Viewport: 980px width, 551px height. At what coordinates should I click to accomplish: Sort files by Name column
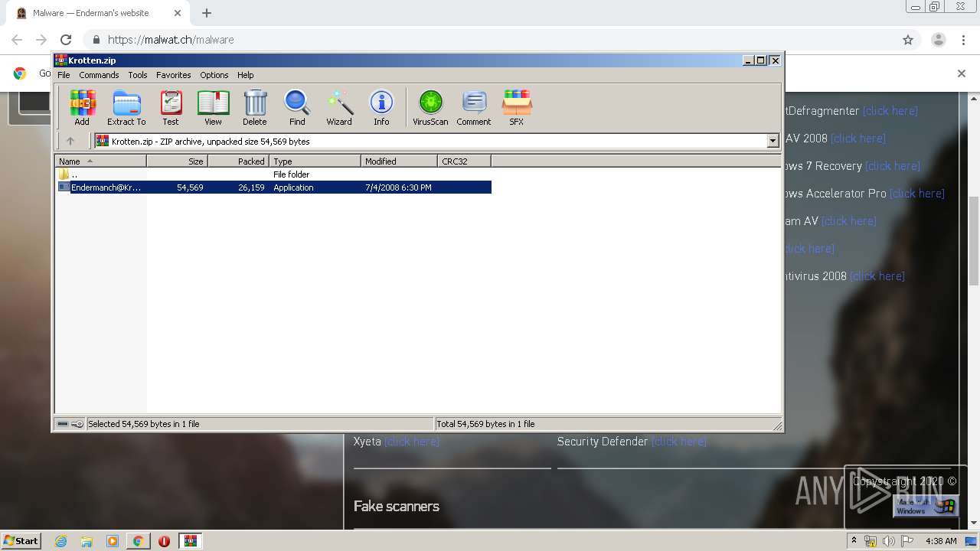coord(100,161)
